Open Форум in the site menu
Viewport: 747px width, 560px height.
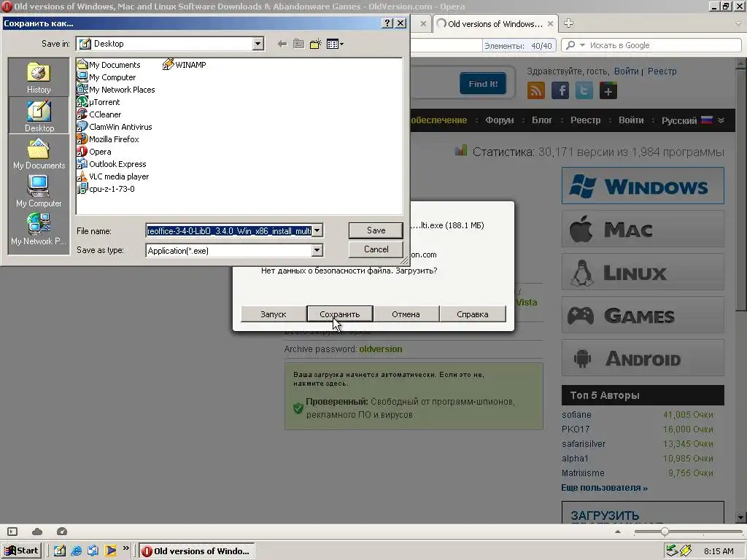(x=499, y=120)
